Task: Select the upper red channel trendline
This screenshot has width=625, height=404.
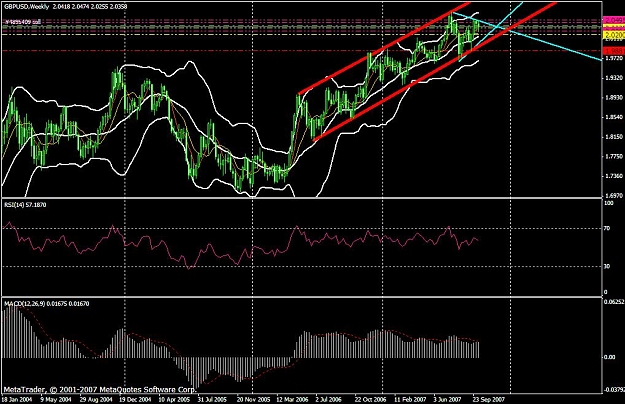Action: coord(384,49)
